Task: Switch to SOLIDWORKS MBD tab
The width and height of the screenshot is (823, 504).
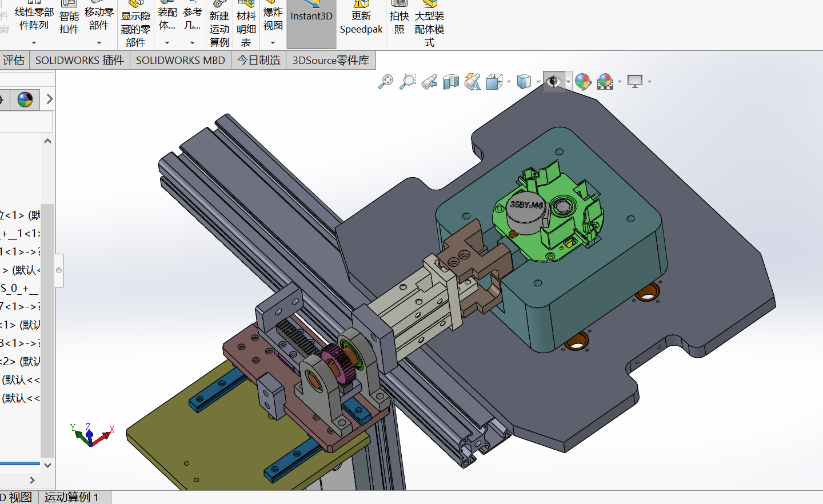Action: [x=181, y=60]
